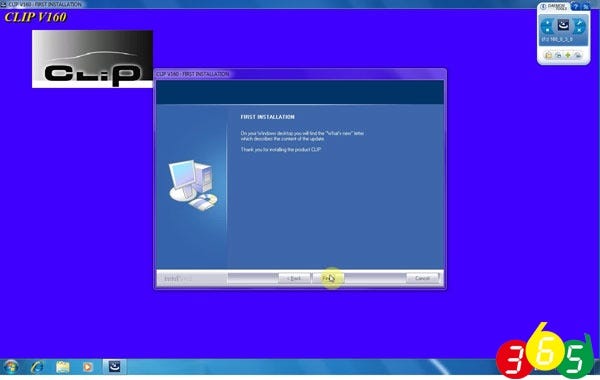This screenshot has width=600, height=380.
Task: Open Windows Media Player from taskbar
Action: [87, 367]
